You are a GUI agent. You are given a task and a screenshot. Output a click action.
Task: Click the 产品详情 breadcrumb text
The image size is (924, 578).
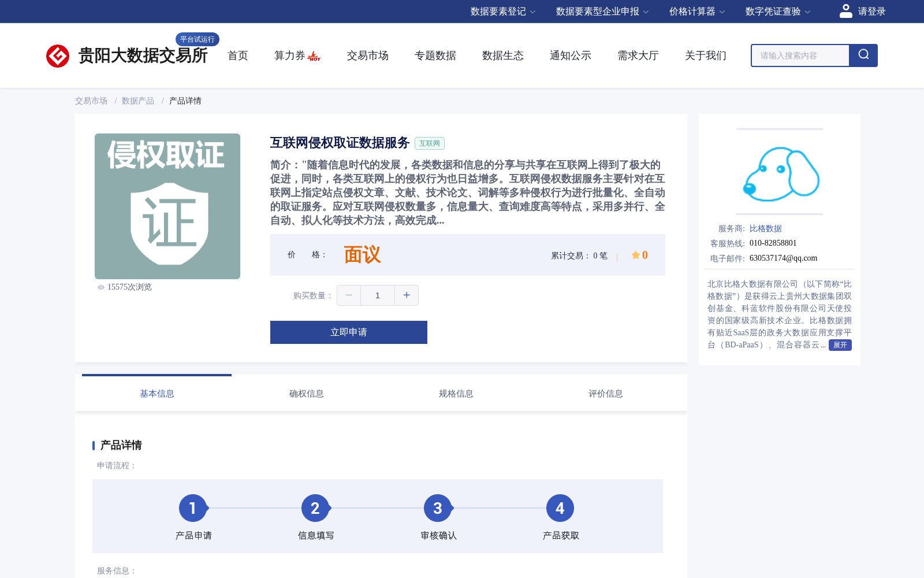[185, 101]
